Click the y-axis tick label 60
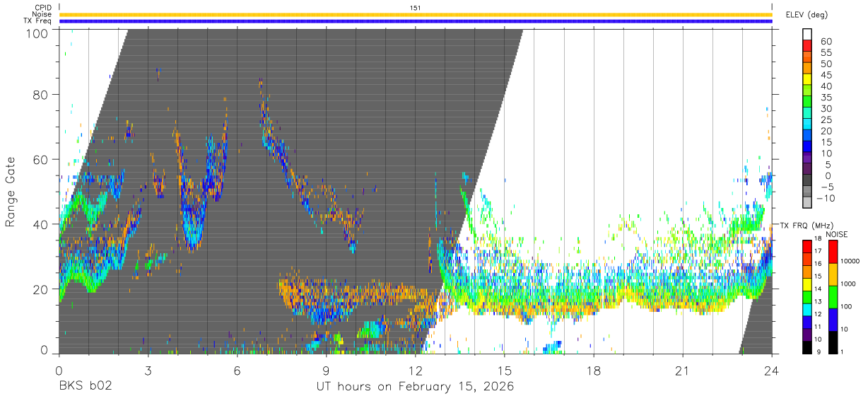 [x=42, y=159]
